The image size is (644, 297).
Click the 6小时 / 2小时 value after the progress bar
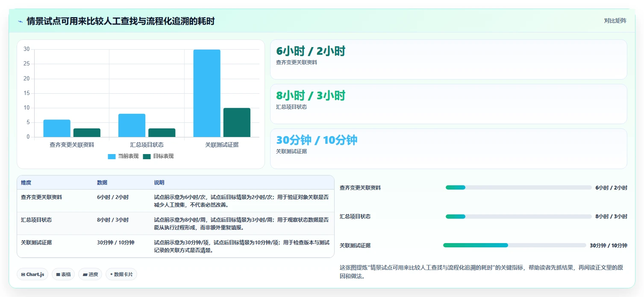pos(611,188)
